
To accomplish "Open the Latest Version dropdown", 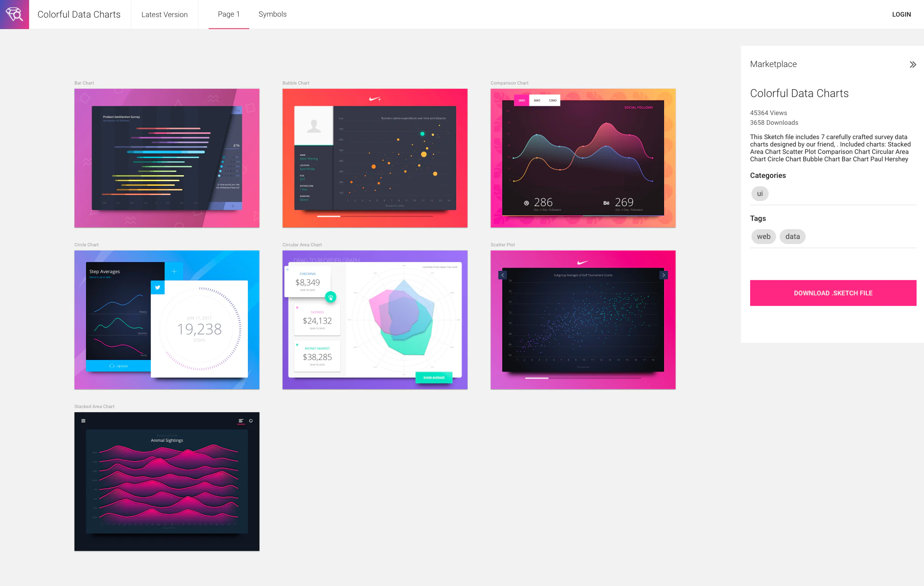I will tap(164, 14).
